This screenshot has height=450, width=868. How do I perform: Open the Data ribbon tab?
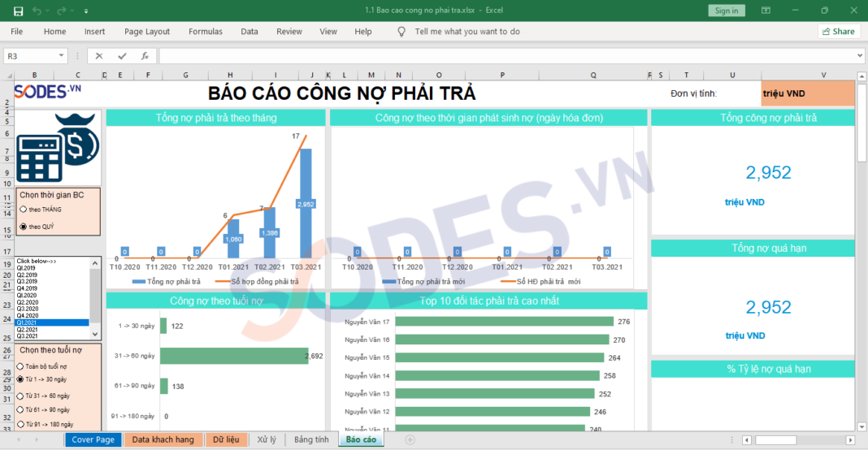click(x=250, y=32)
